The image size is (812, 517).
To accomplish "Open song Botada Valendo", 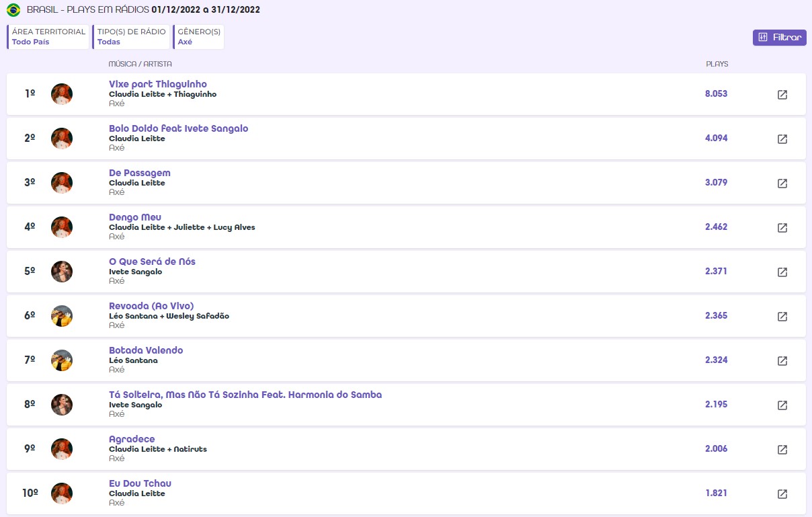I will [x=146, y=350].
